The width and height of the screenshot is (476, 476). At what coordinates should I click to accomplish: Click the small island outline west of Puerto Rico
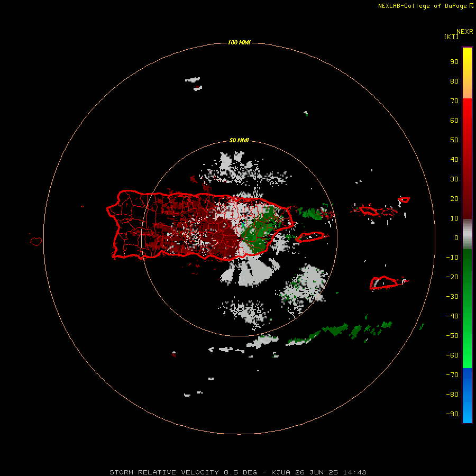point(36,241)
